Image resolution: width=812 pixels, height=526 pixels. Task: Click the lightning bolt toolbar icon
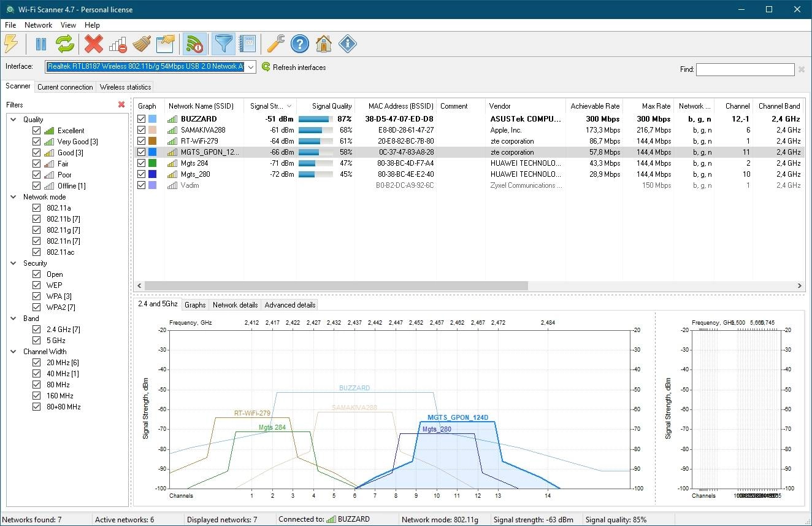tap(11, 44)
